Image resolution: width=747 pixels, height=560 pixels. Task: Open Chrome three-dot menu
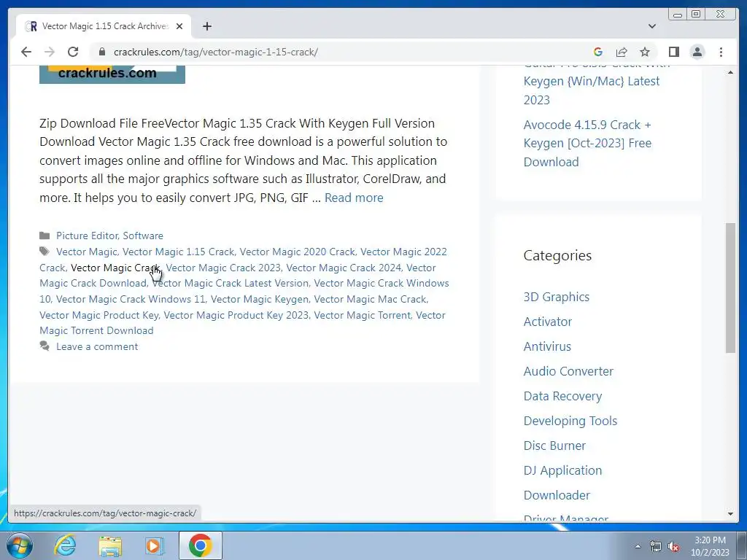pyautogui.click(x=721, y=52)
